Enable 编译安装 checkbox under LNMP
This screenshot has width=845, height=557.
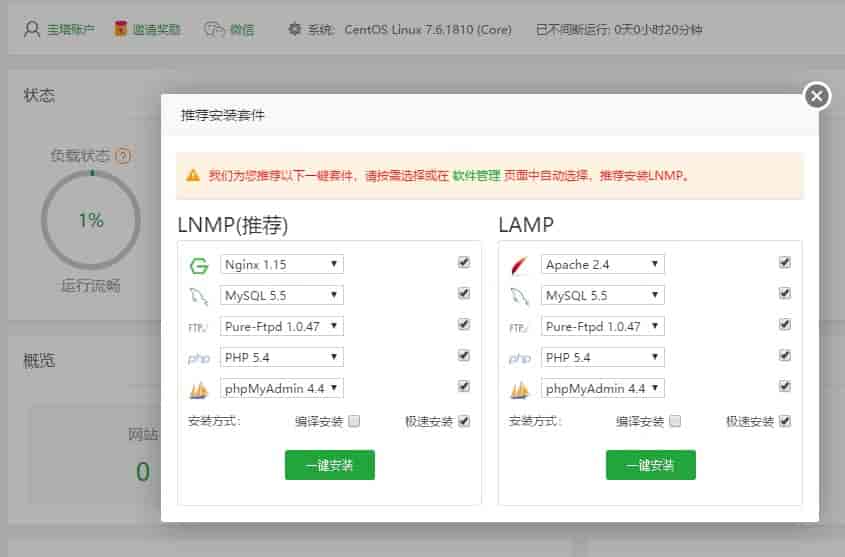pos(354,422)
